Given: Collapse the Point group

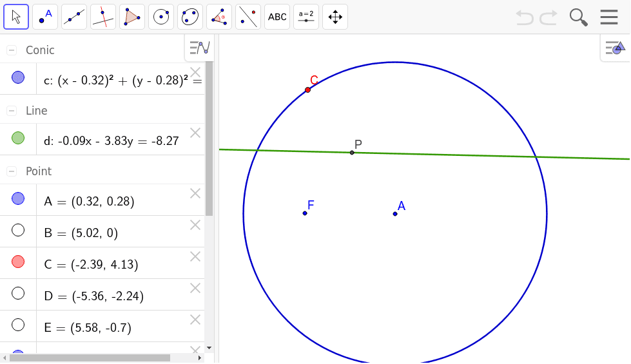Looking at the screenshot, I should 12,171.
